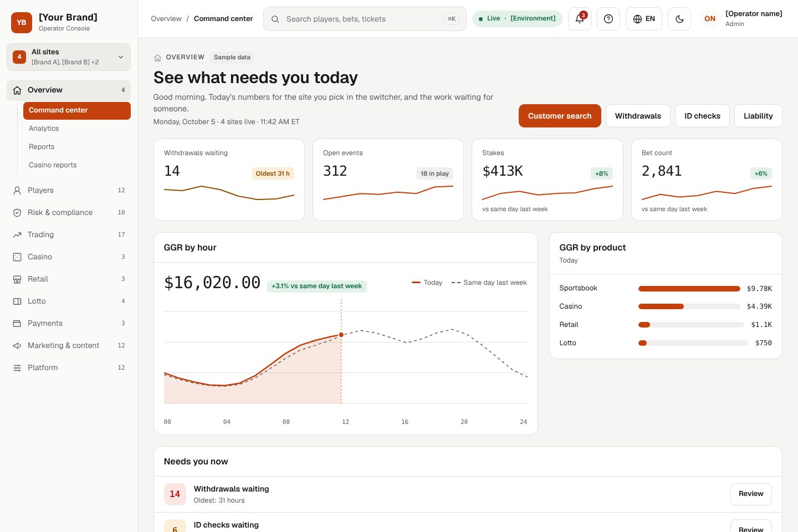
Task: Open the Liability button
Action: click(758, 116)
